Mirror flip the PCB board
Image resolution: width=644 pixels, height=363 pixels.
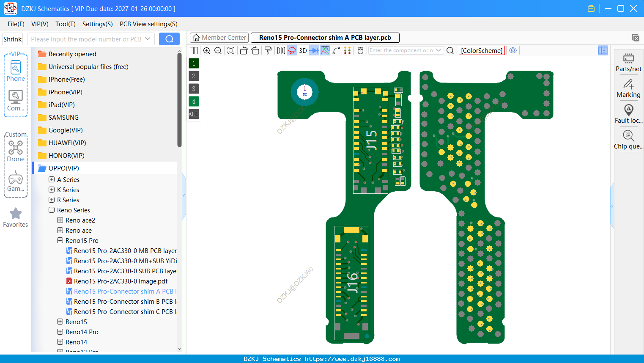click(x=281, y=51)
